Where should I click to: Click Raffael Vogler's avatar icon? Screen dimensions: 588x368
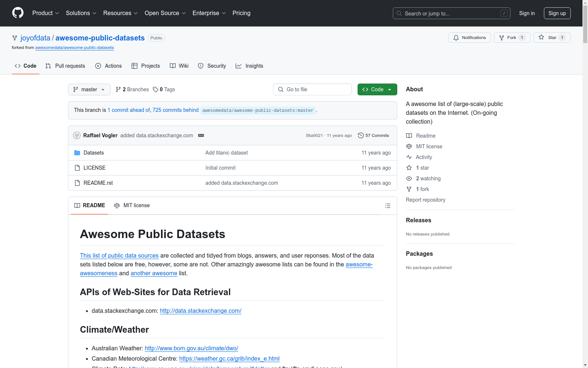[77, 135]
